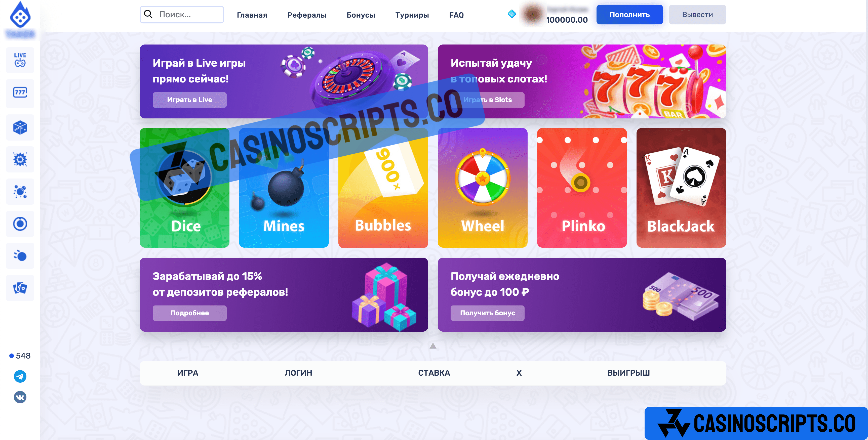Select the mines sidebar icon
Screen dimensions: 868x440
pyautogui.click(x=20, y=159)
